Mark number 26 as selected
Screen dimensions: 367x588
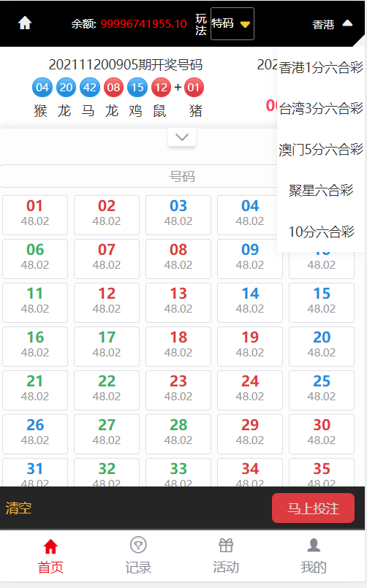click(35, 435)
